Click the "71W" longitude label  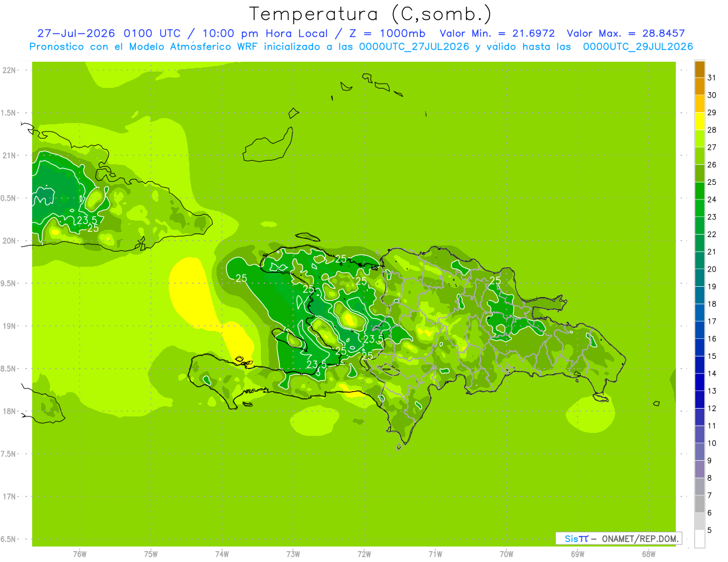435,554
